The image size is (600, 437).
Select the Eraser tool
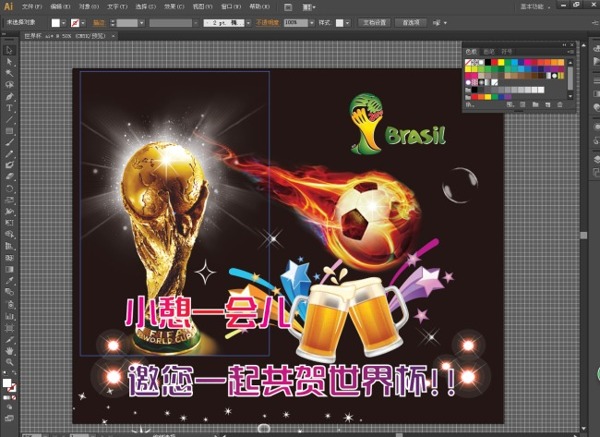pyautogui.click(x=9, y=177)
